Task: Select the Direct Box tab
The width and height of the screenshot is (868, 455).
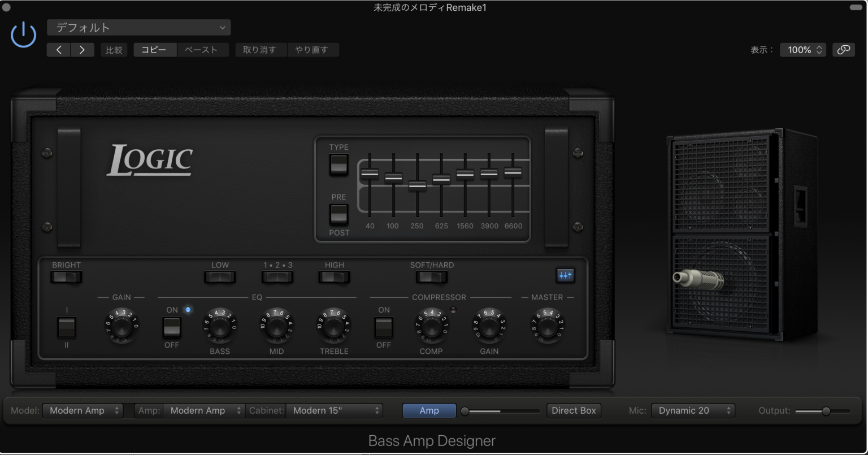Action: click(574, 410)
